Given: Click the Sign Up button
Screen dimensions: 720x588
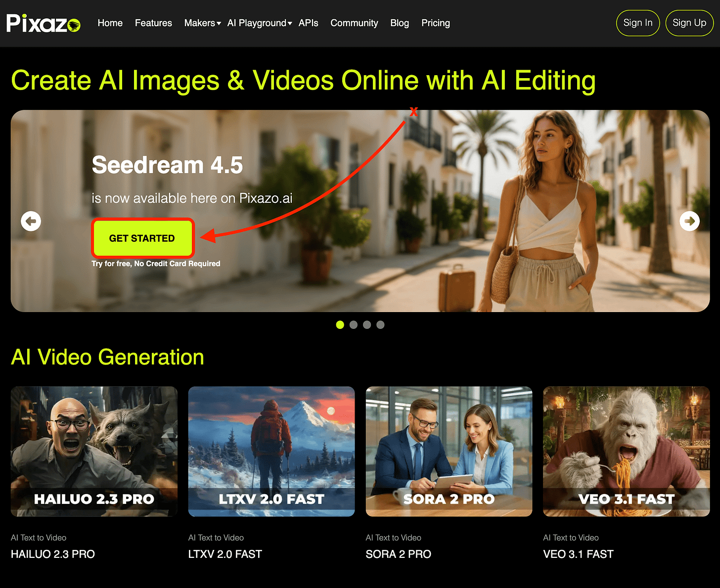Looking at the screenshot, I should pos(689,23).
